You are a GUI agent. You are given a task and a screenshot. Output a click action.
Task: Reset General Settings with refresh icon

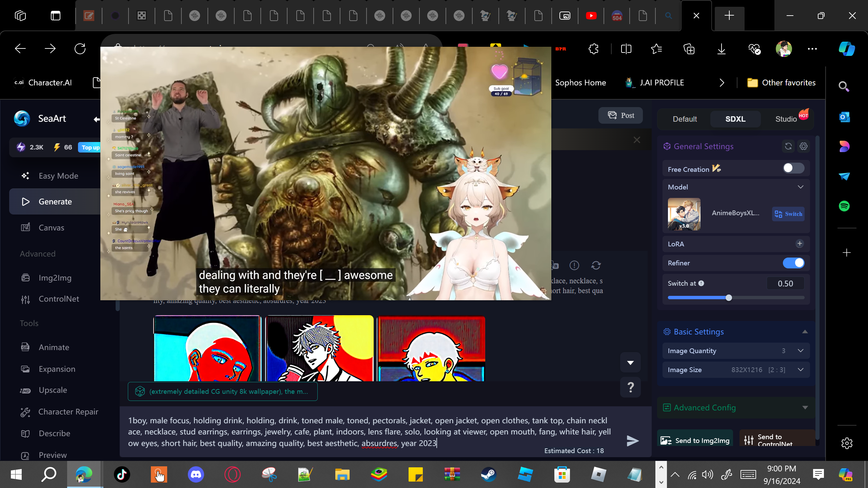click(788, 146)
